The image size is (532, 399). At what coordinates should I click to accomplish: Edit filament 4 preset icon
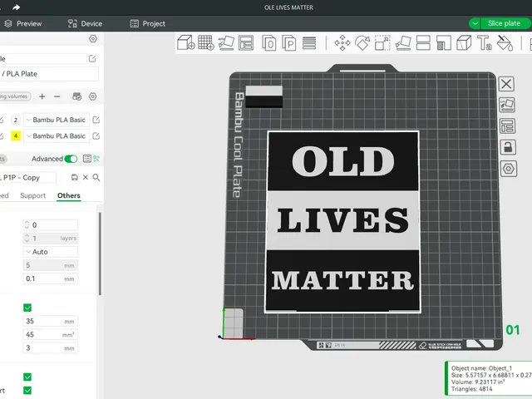[x=96, y=136]
